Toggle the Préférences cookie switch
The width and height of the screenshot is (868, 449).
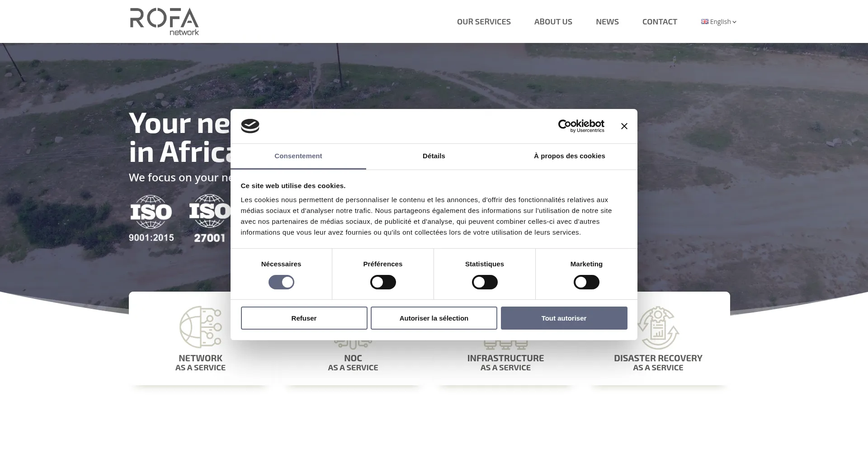382,282
